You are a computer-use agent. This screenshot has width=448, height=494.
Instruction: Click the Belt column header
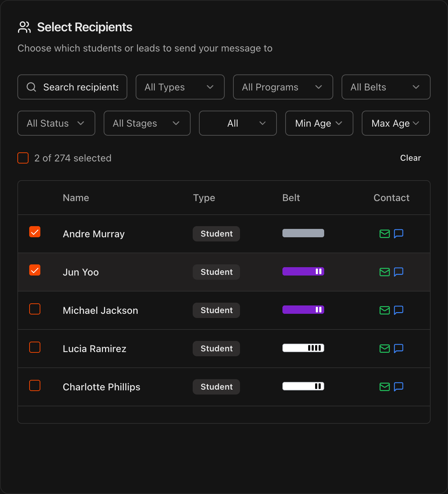pyautogui.click(x=291, y=198)
